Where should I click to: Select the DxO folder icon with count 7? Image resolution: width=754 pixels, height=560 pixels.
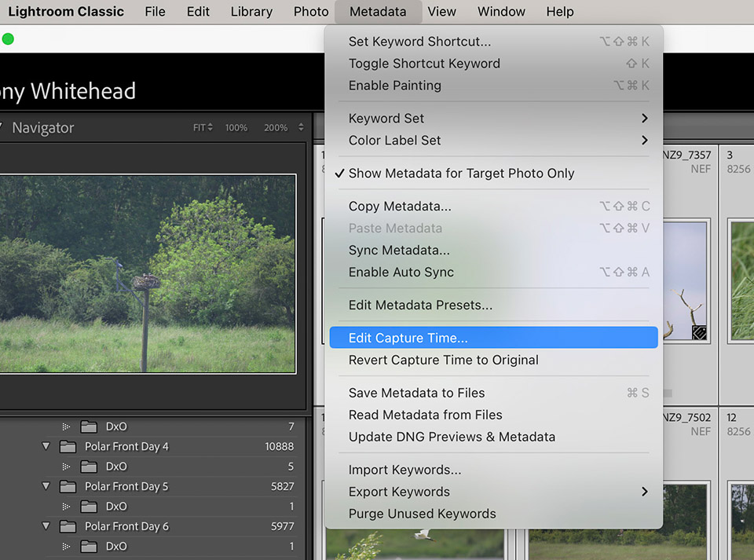click(x=89, y=426)
